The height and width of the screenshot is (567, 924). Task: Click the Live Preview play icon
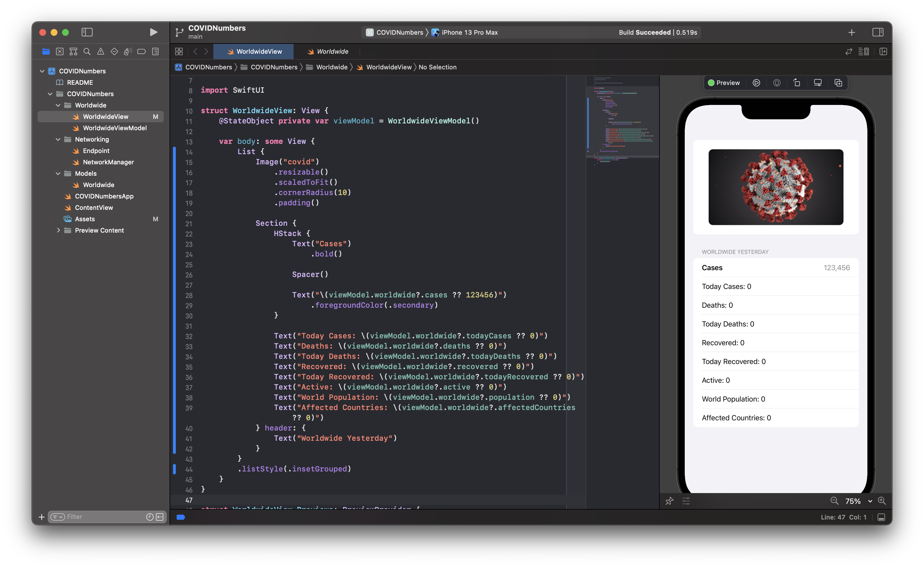click(x=756, y=83)
